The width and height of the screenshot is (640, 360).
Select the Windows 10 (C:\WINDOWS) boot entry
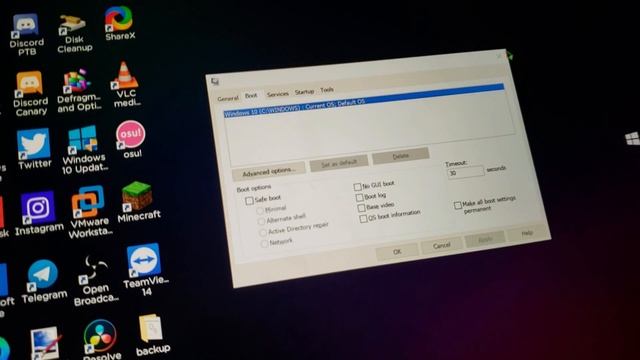[364, 101]
